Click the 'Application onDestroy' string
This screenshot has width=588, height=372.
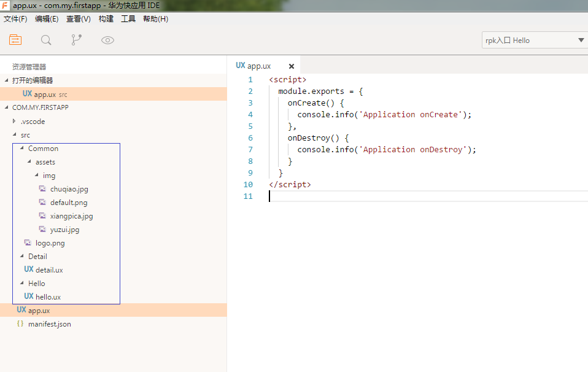[x=413, y=149]
